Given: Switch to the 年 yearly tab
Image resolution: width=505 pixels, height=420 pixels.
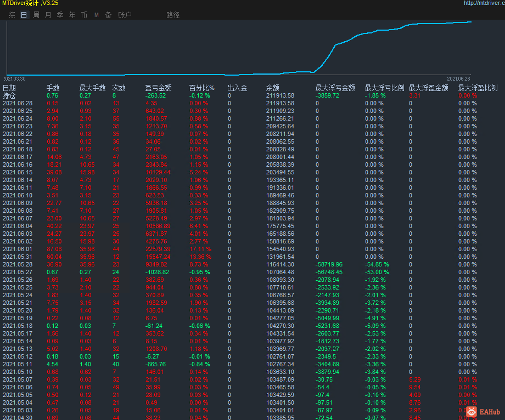Looking at the screenshot, I should pos(72,15).
